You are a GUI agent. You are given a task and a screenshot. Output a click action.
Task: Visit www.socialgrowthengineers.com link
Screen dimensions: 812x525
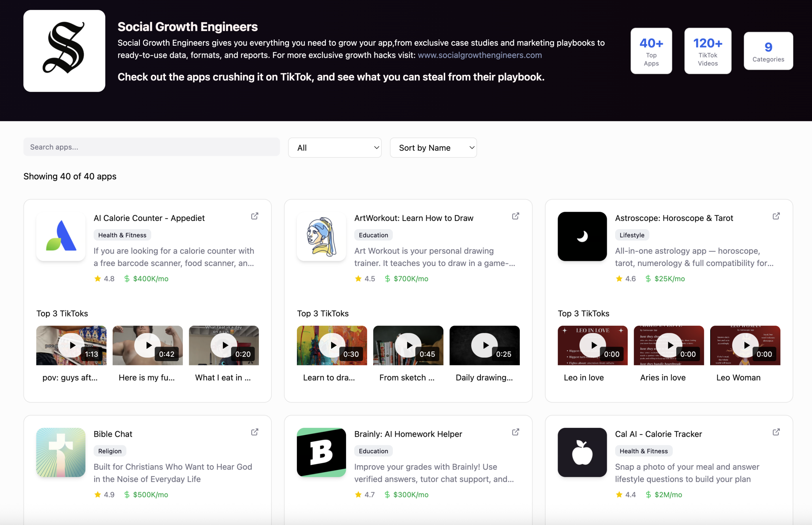click(x=480, y=55)
